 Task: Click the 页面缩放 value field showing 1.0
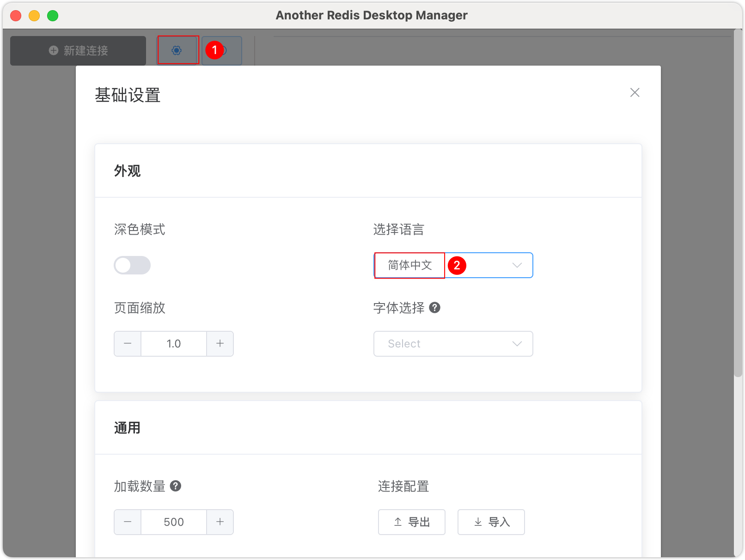(x=174, y=344)
